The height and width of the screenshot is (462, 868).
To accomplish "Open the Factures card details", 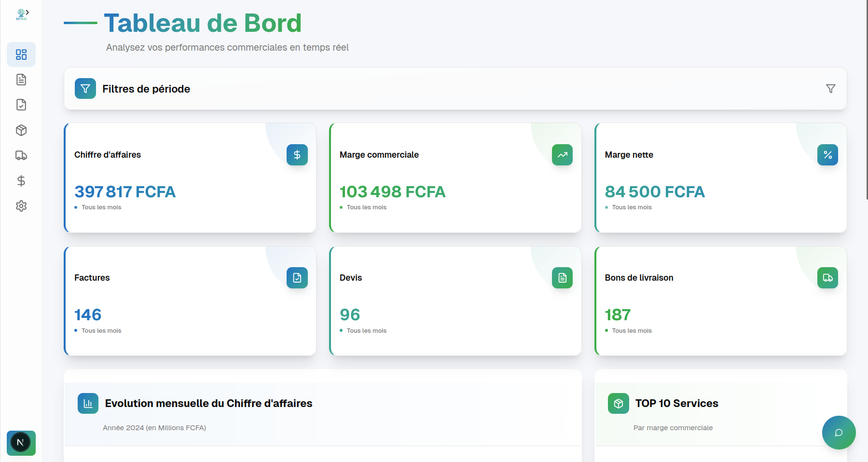I will pos(190,301).
